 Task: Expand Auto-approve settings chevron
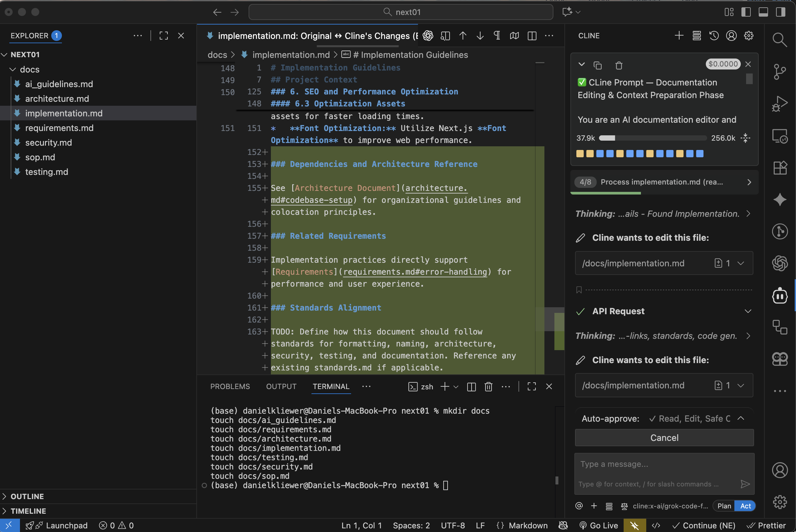click(x=741, y=418)
